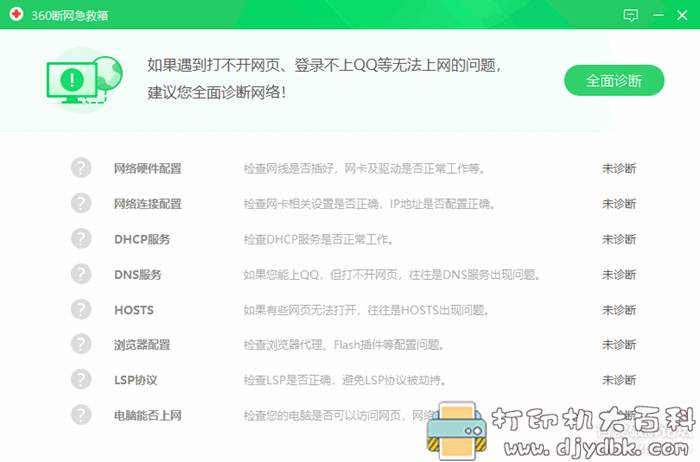Click question mark icon beside 浏览器配置
Viewport: 700px width, 462px height.
click(81, 344)
